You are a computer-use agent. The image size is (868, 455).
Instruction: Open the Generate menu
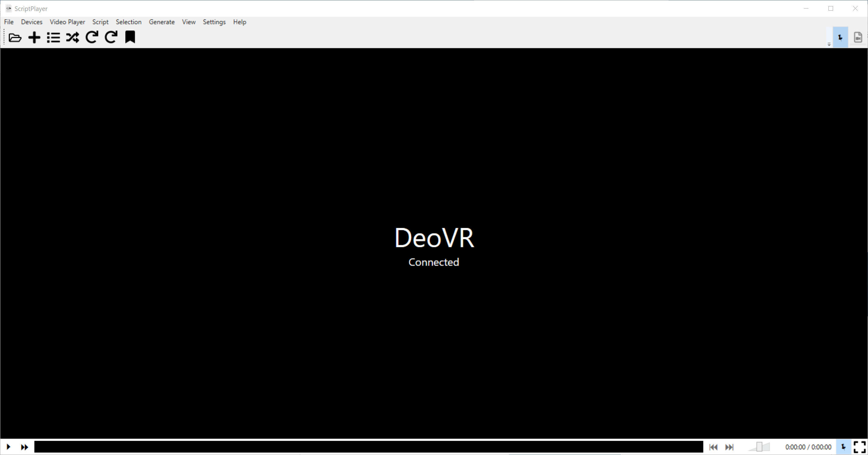click(162, 22)
